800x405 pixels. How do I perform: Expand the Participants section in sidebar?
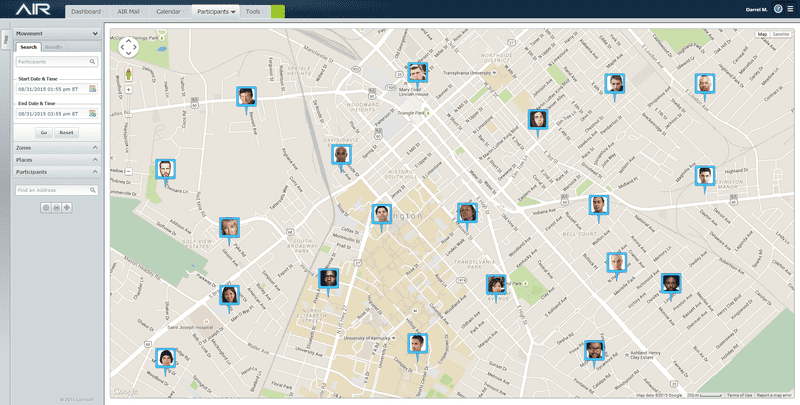click(x=57, y=172)
